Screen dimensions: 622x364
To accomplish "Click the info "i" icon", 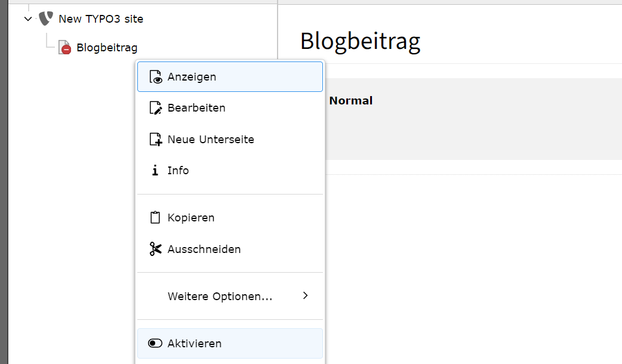I will (155, 171).
